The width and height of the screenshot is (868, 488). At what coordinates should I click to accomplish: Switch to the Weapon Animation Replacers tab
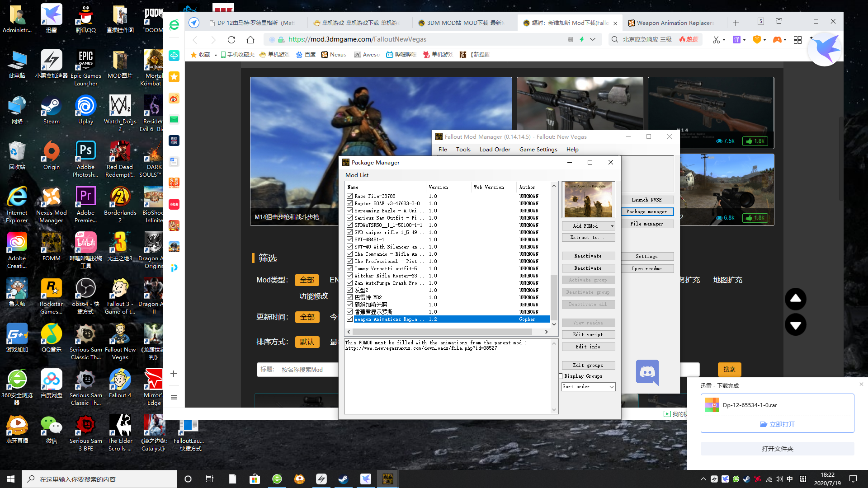click(x=675, y=23)
